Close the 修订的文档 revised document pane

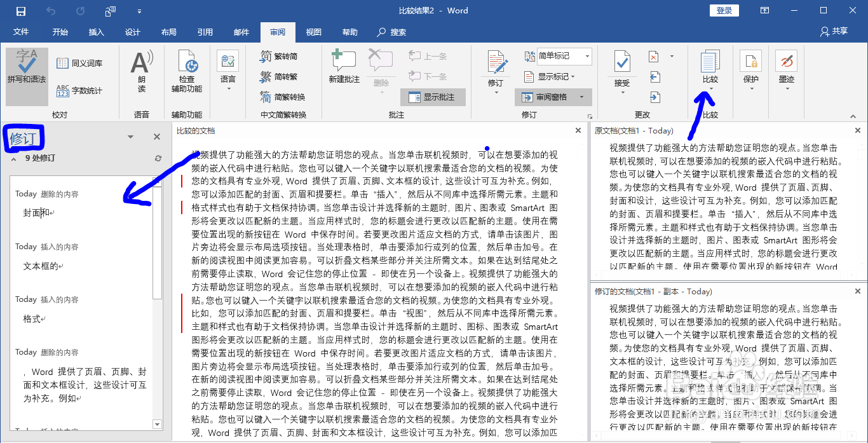pos(859,291)
